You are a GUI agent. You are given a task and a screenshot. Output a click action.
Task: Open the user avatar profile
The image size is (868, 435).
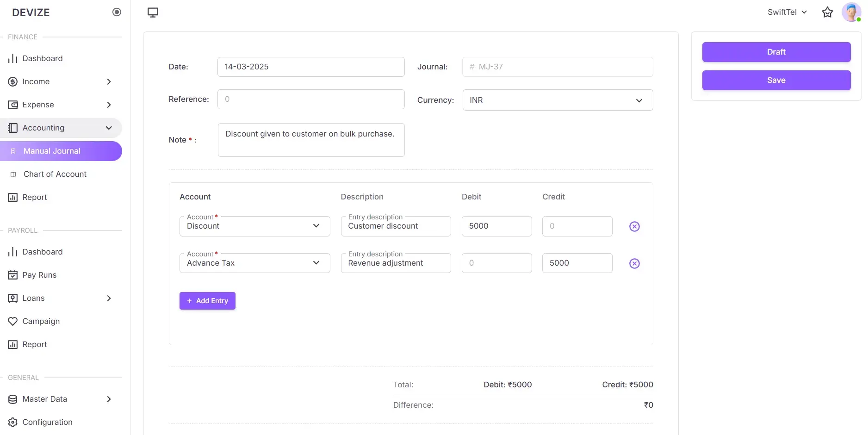pos(850,12)
